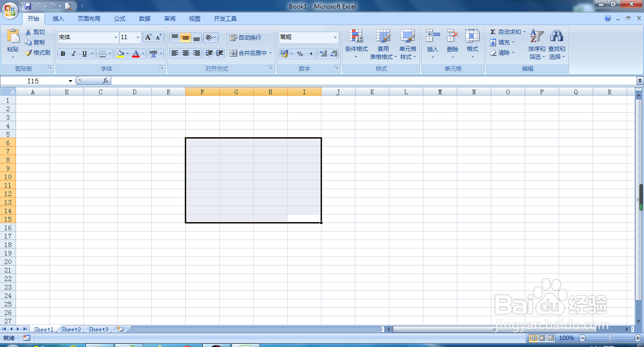
Task: Click the Copy (复制) button
Action: click(35, 42)
